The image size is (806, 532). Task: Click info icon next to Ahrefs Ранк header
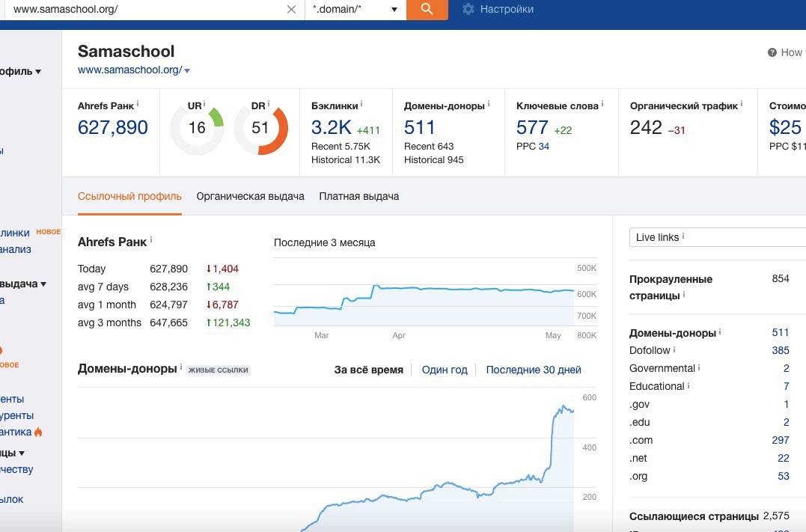pos(138,104)
